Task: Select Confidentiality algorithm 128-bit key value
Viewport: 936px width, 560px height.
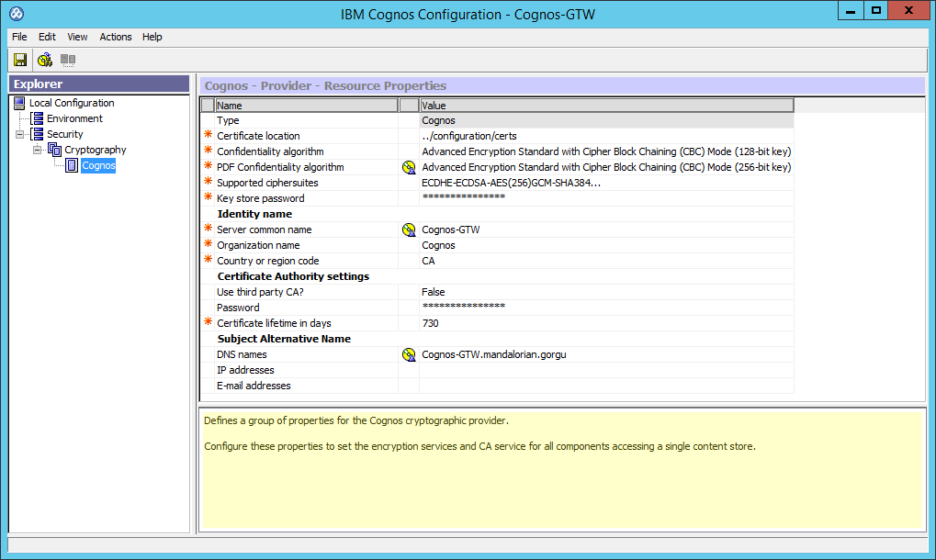Action: [606, 151]
